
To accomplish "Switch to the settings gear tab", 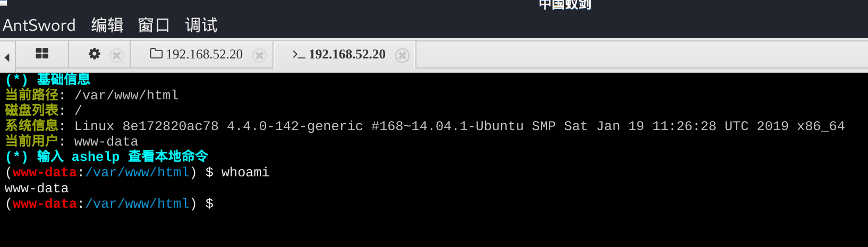I will pyautogui.click(x=94, y=54).
